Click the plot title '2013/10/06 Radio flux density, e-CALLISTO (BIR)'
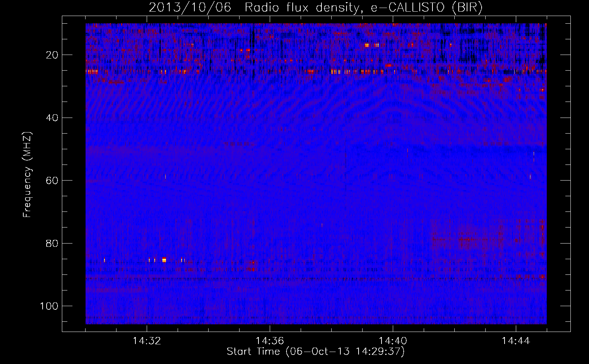The width and height of the screenshot is (589, 364). (316, 7)
